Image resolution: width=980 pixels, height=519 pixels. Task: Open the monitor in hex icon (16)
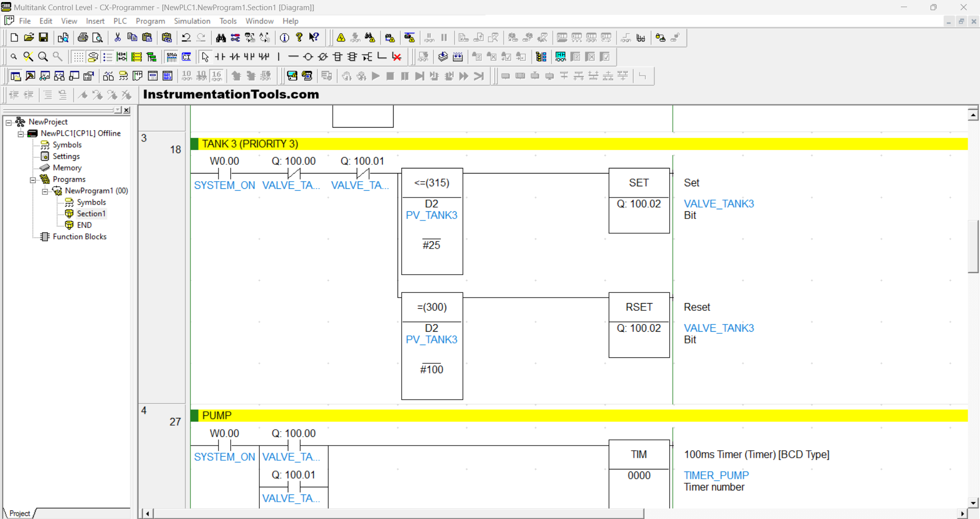216,76
